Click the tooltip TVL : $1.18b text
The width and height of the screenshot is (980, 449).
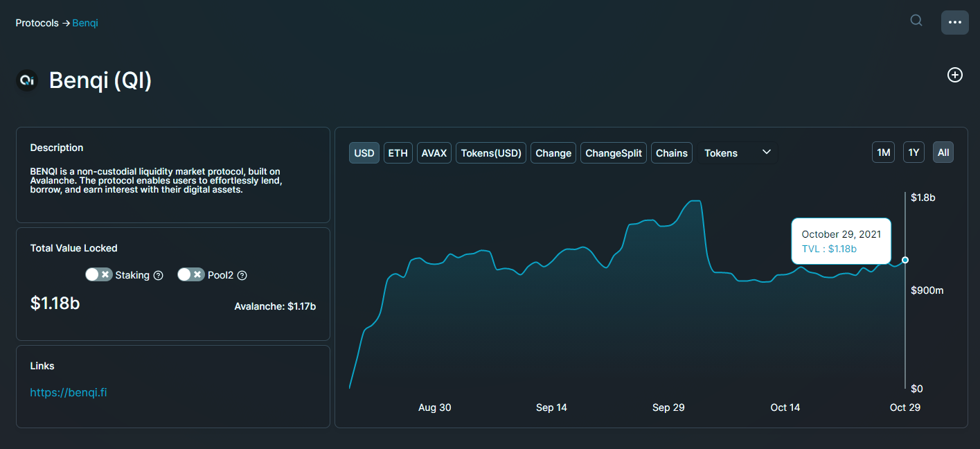829,249
